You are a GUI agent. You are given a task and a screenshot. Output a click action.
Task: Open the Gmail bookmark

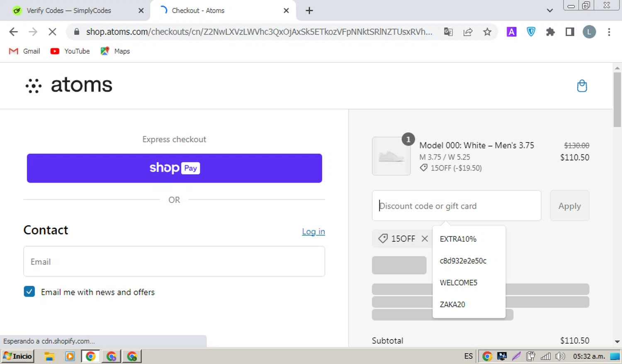[25, 51]
